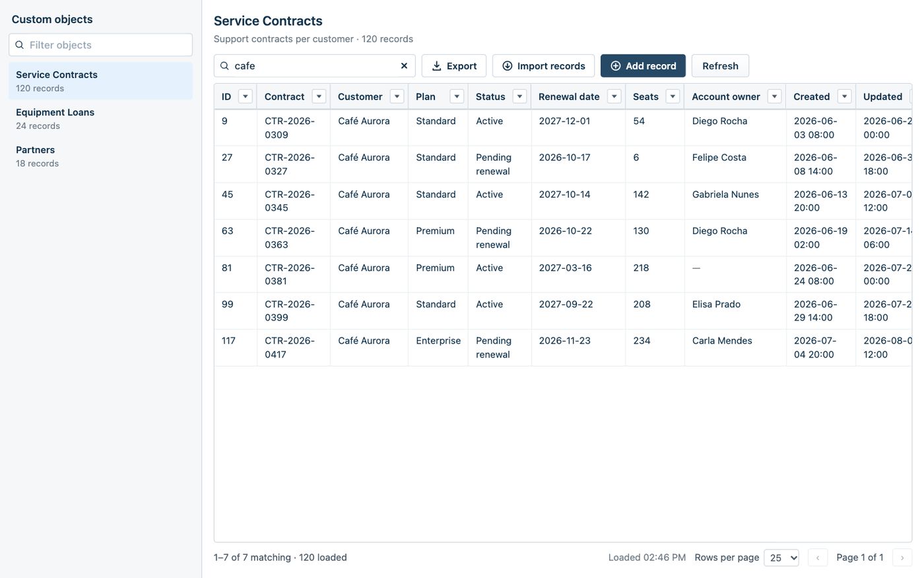Click Import records button

click(x=543, y=66)
